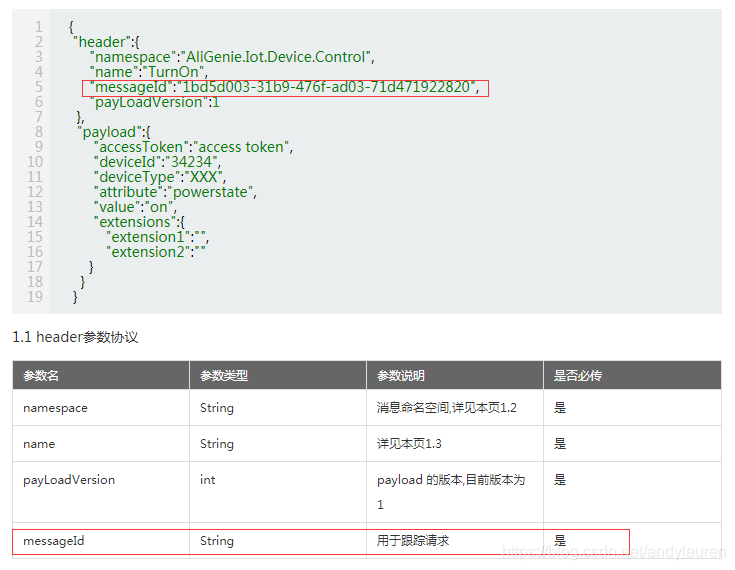Select the accessToken code line
The width and height of the screenshot is (735, 570).
tap(193, 147)
